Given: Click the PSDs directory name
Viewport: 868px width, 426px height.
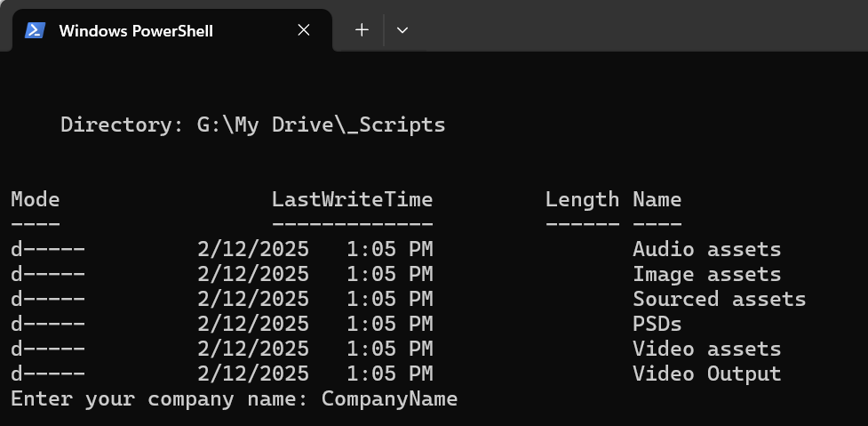Looking at the screenshot, I should [x=657, y=324].
